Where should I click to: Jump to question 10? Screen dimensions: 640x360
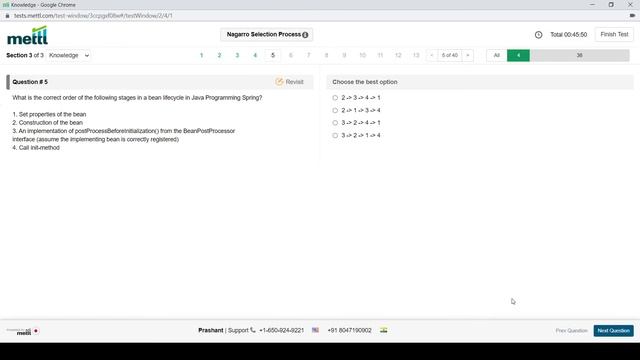coord(362,55)
